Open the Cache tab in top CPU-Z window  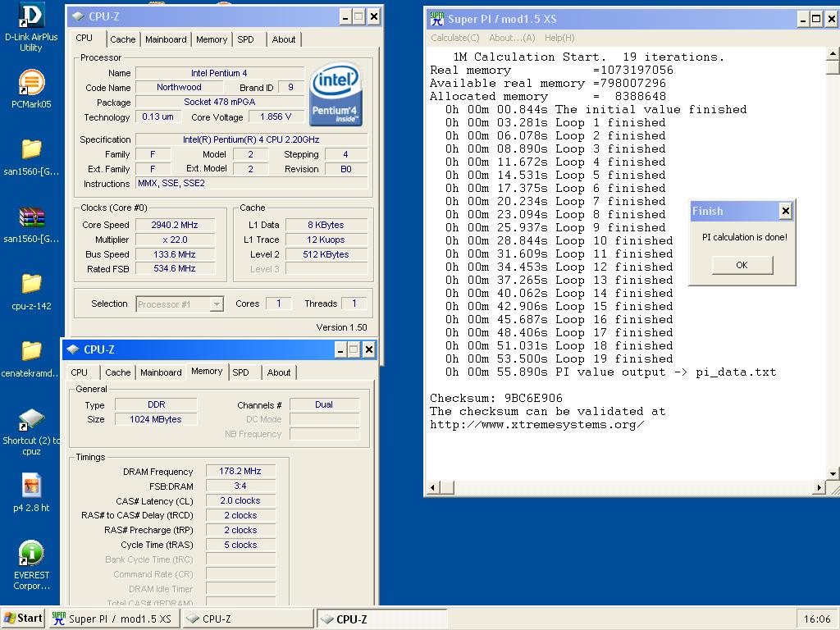coord(123,39)
